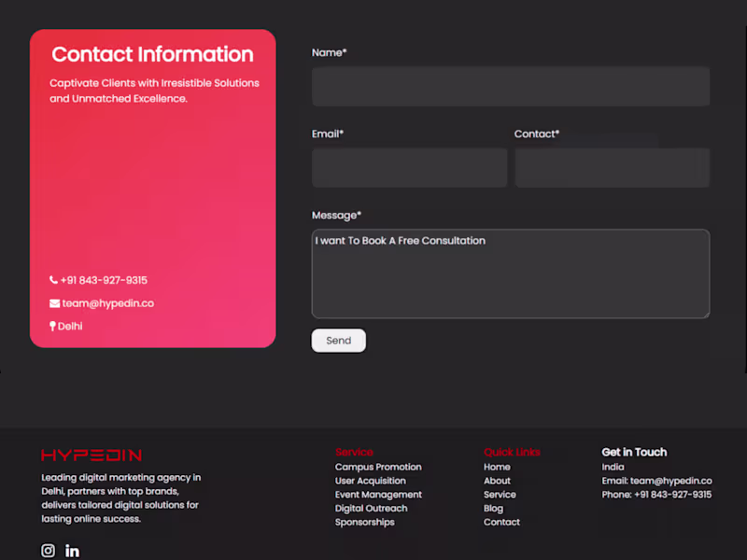This screenshot has width=747, height=560.
Task: Click the envelope icon in contact card
Action: [55, 303]
